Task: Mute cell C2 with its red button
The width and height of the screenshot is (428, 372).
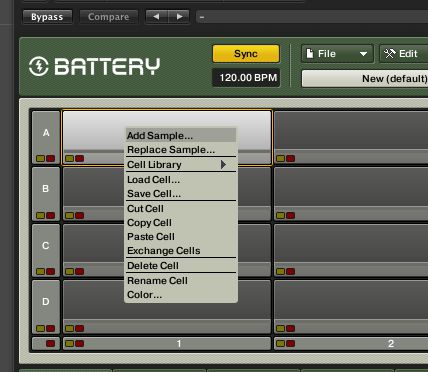Action: coord(290,271)
